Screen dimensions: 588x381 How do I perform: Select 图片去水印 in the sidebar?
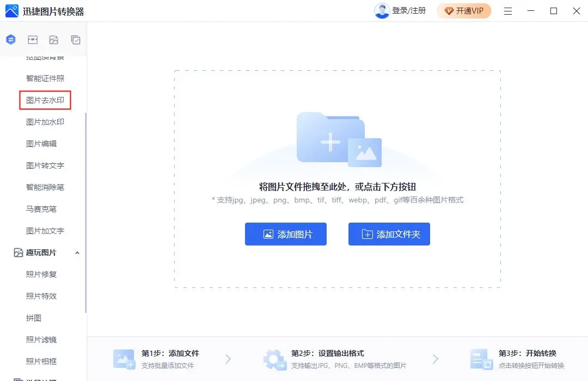click(45, 100)
